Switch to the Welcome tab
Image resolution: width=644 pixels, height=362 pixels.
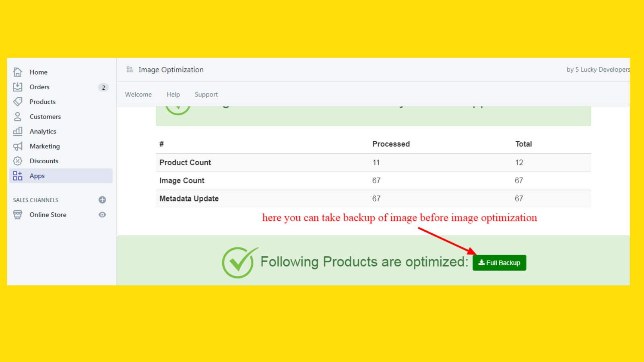[138, 94]
